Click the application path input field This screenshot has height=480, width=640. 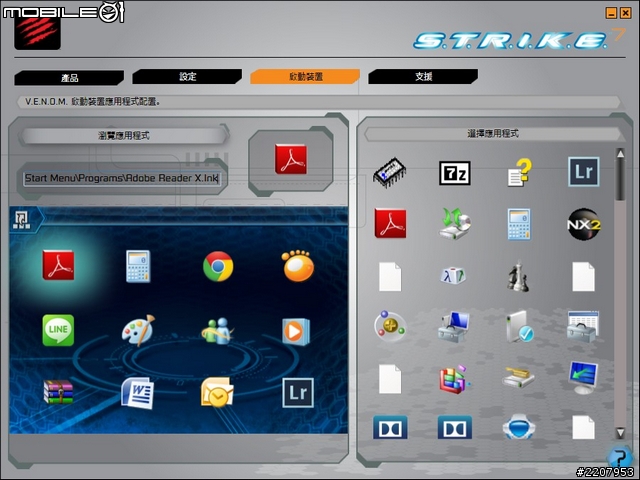(121, 178)
